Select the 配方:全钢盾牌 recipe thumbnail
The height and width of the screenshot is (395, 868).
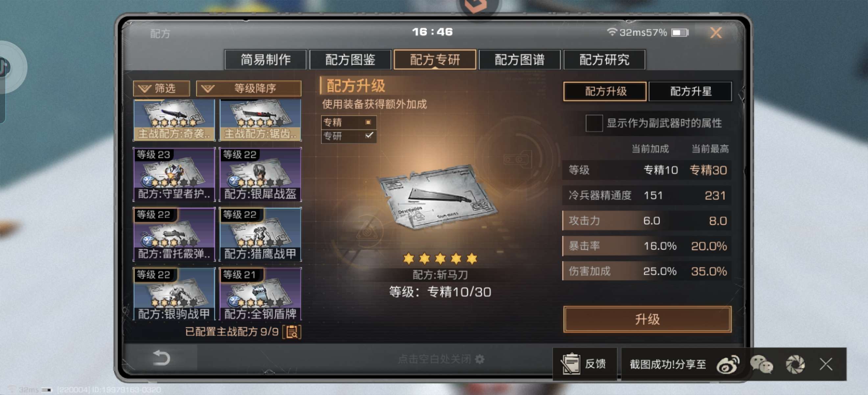click(260, 294)
